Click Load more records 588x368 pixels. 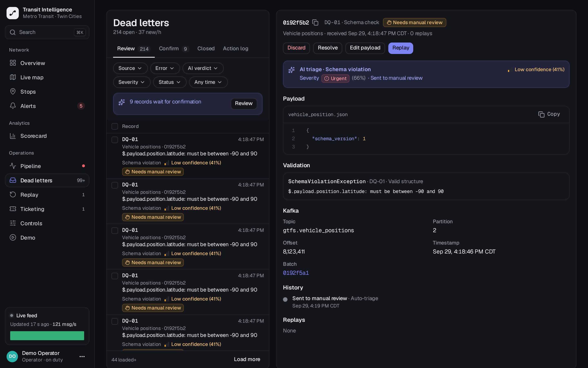pyautogui.click(x=247, y=359)
